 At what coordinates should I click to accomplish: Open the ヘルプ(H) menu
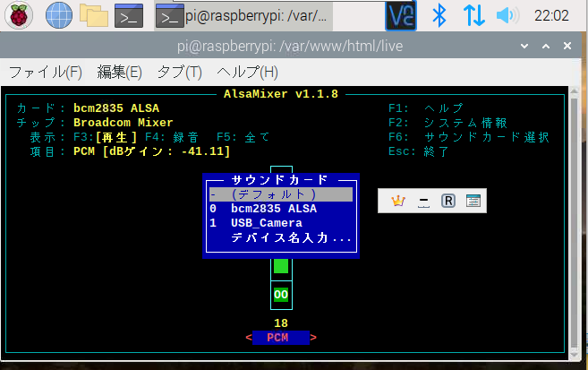(x=247, y=72)
